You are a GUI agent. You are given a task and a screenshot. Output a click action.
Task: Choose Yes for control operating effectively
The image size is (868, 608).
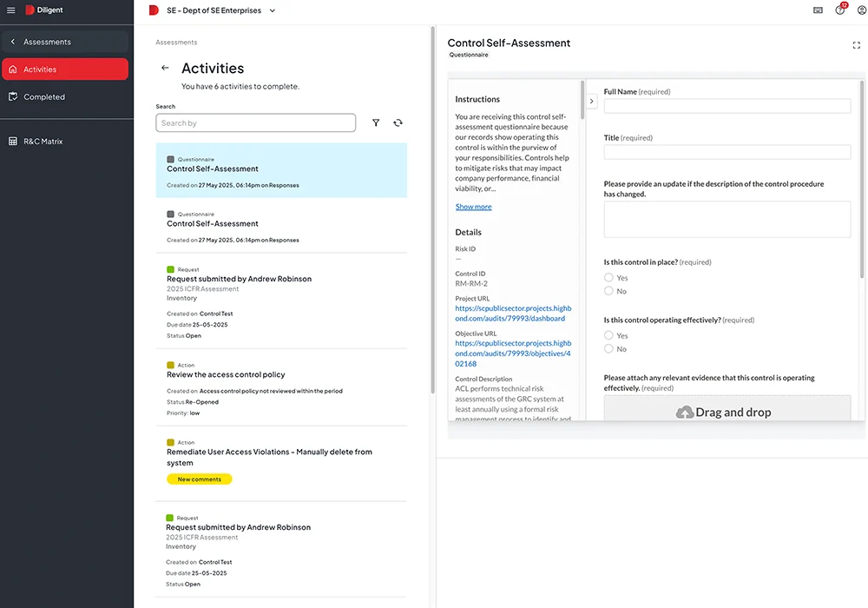(x=608, y=335)
